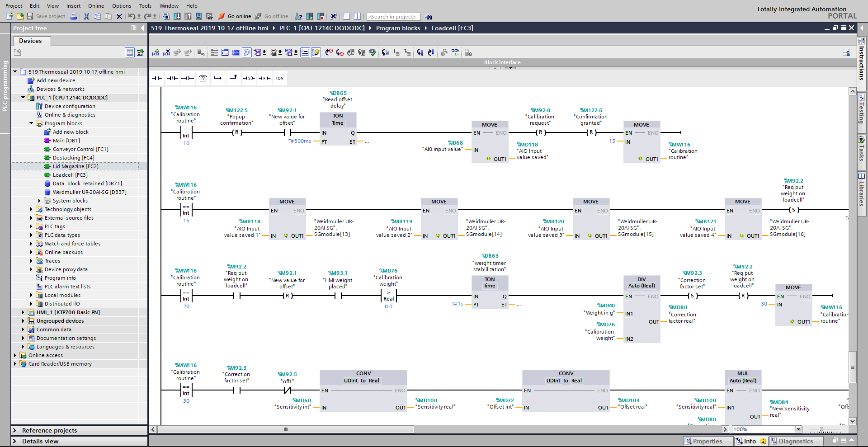The width and height of the screenshot is (868, 447).
Task: Click the zoom slider in status bar
Action: [821, 429]
